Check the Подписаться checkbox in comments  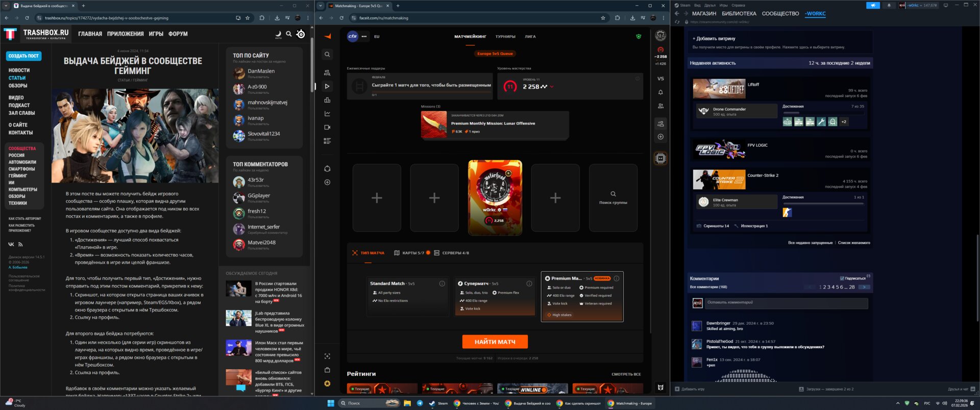pos(842,278)
